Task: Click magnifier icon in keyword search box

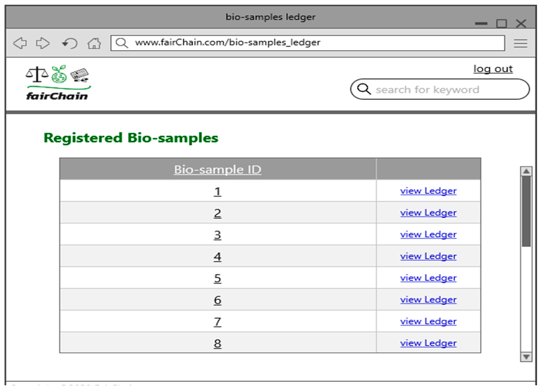Action: tap(364, 89)
